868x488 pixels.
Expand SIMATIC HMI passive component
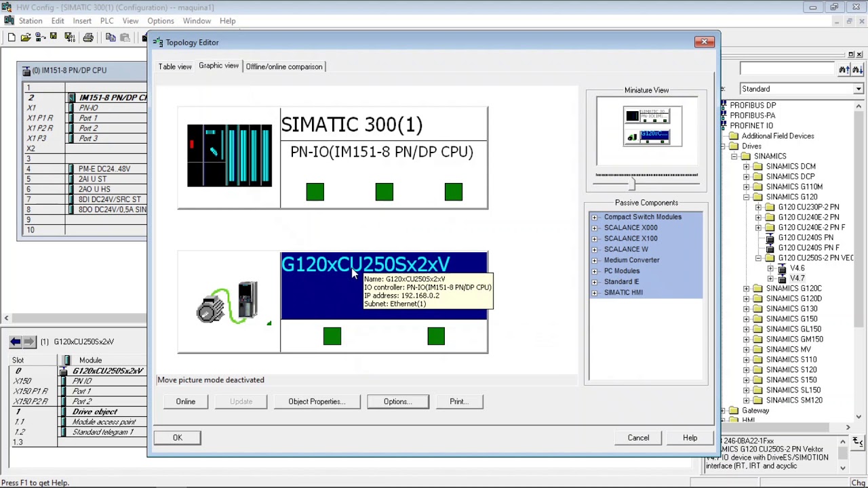click(x=595, y=293)
